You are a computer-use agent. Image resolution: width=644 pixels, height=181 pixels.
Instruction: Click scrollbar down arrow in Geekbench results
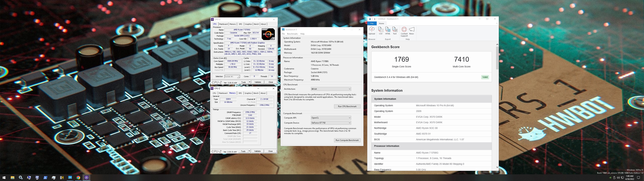(497, 167)
